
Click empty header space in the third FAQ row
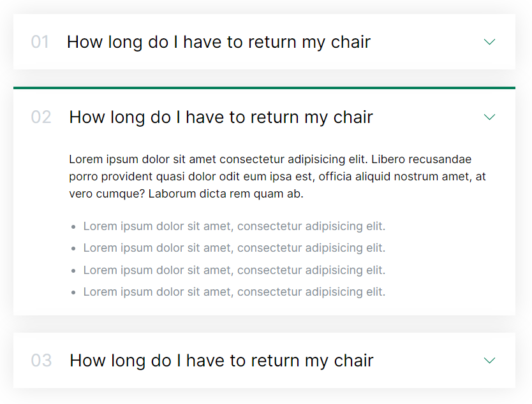[426, 361]
